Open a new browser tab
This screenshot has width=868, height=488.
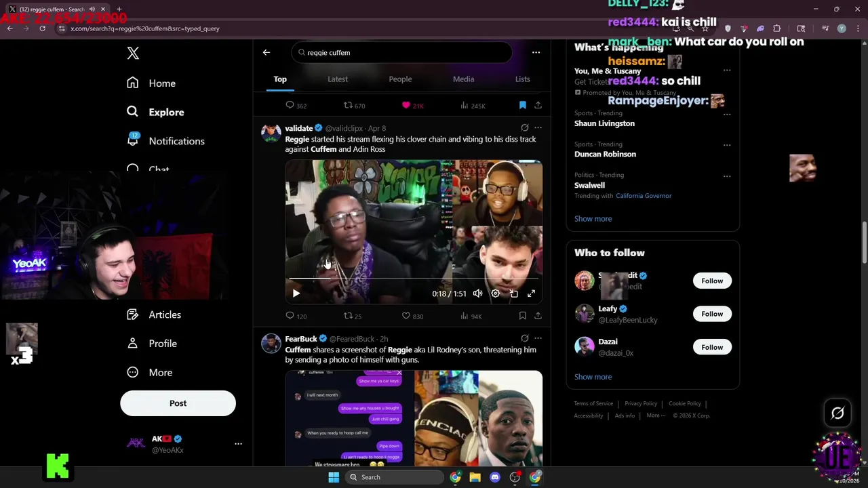(x=119, y=9)
